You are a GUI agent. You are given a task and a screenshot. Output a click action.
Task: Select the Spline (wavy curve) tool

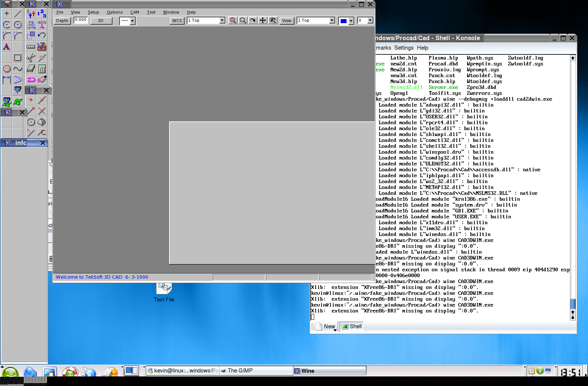(x=18, y=69)
